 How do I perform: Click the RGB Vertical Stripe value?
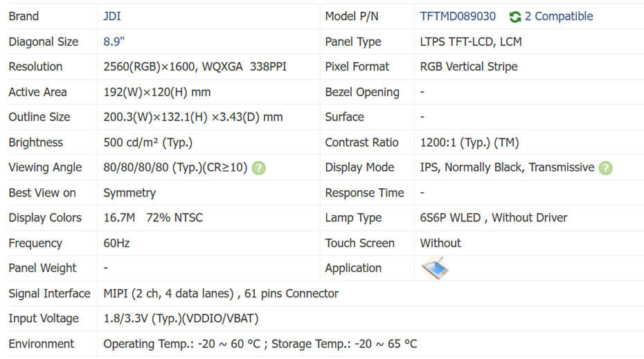(469, 67)
